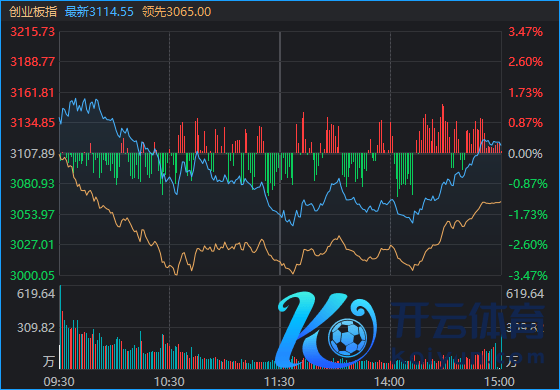Click the 3188.77 price axis label
The height and width of the screenshot is (390, 560).
point(32,62)
